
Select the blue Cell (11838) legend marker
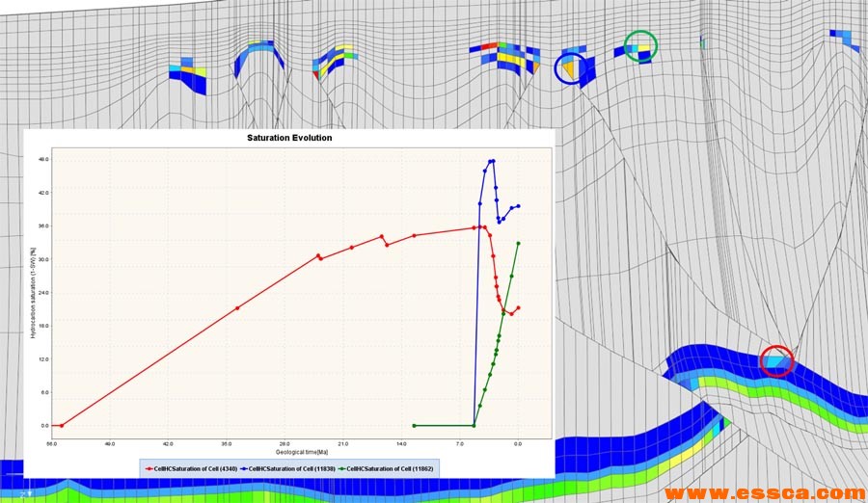245,467
